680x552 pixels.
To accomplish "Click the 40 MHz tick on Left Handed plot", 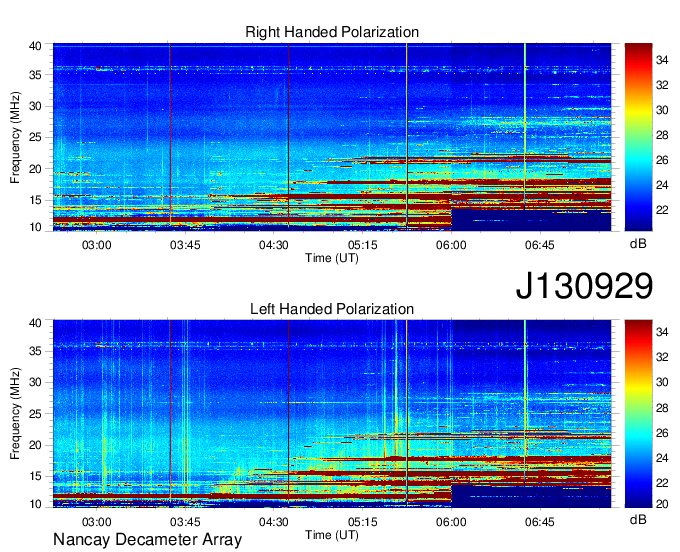I will (x=35, y=323).
